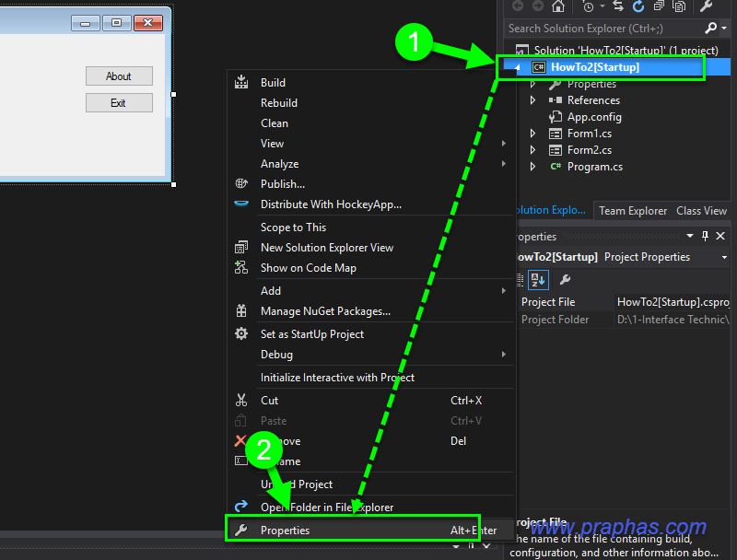Viewport: 737px width, 560px height.
Task: Collapse the HowTo2[Startup] project node
Action: (x=518, y=67)
